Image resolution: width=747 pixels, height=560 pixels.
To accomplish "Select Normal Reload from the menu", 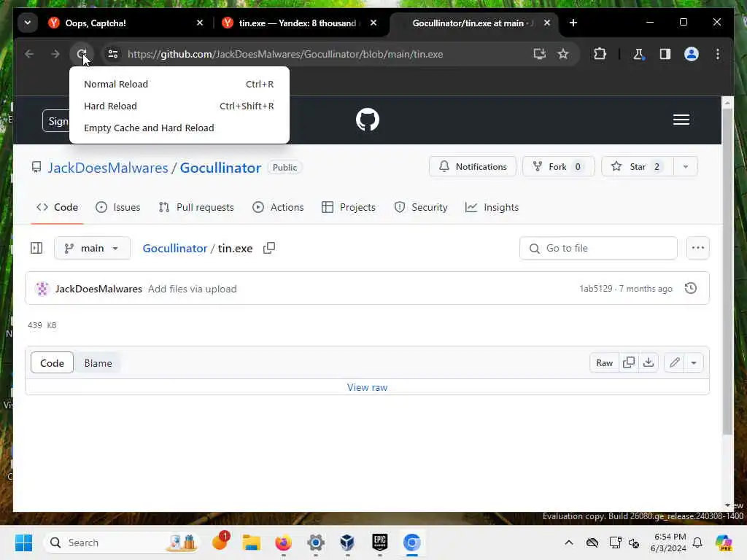I will pos(179,84).
